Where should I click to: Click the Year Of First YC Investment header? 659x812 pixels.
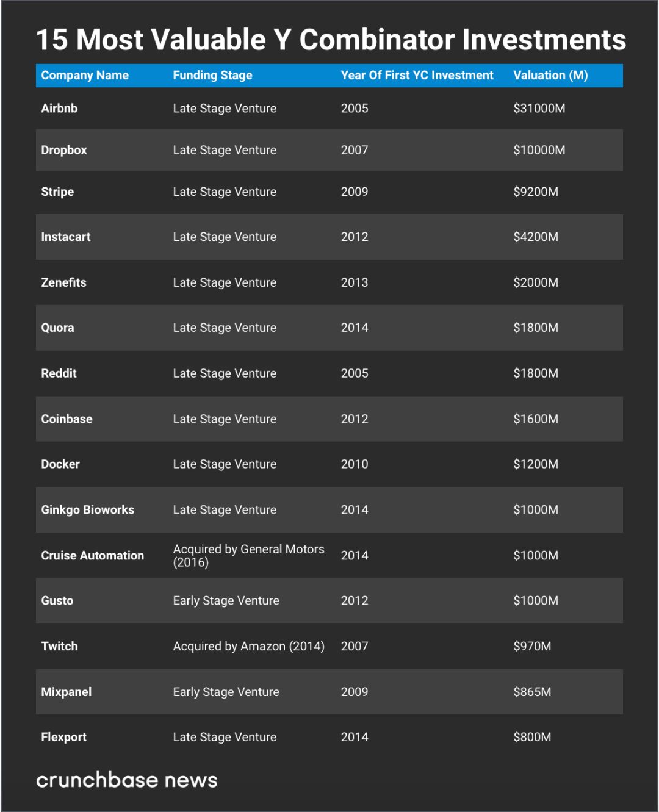(417, 76)
